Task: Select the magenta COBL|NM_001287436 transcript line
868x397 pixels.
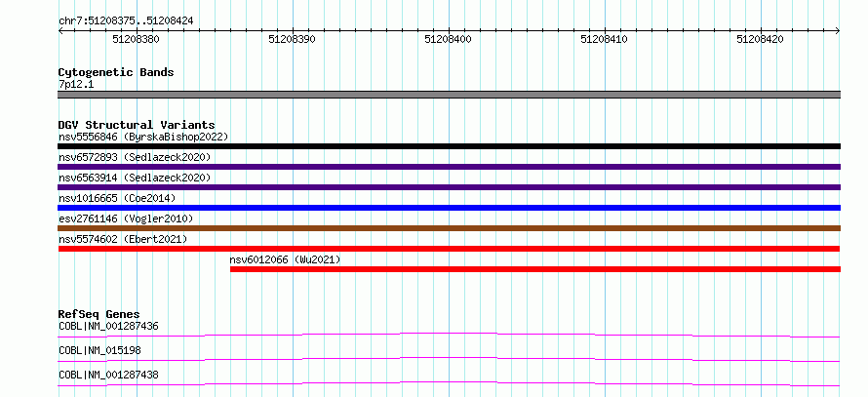Action: [449, 335]
